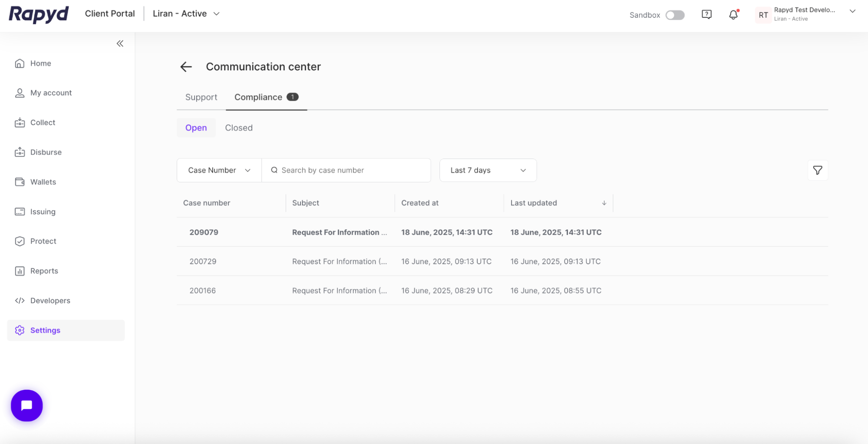Click the search by case number field
The image size is (868, 444).
[x=346, y=170]
